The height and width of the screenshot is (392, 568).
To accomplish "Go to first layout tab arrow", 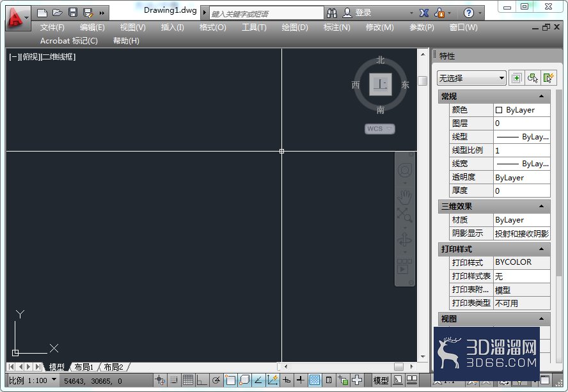I will (x=12, y=366).
